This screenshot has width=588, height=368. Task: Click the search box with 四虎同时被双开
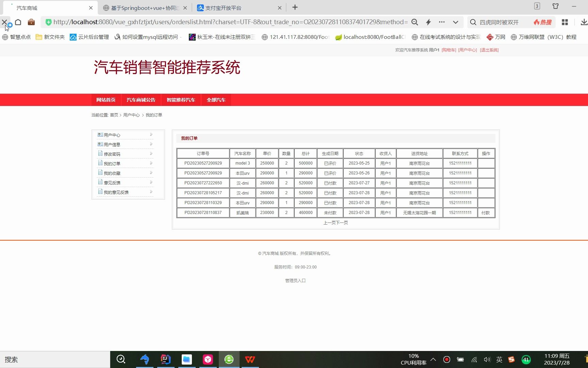[x=499, y=22]
